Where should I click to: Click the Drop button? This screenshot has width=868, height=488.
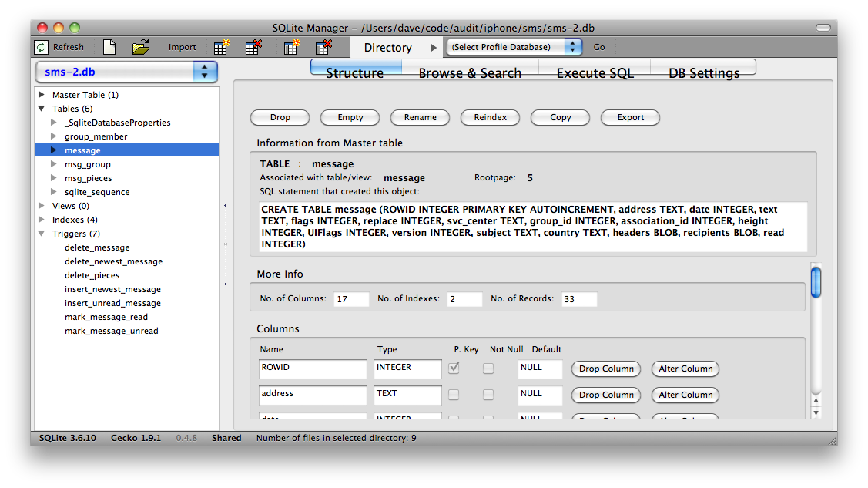(x=280, y=117)
